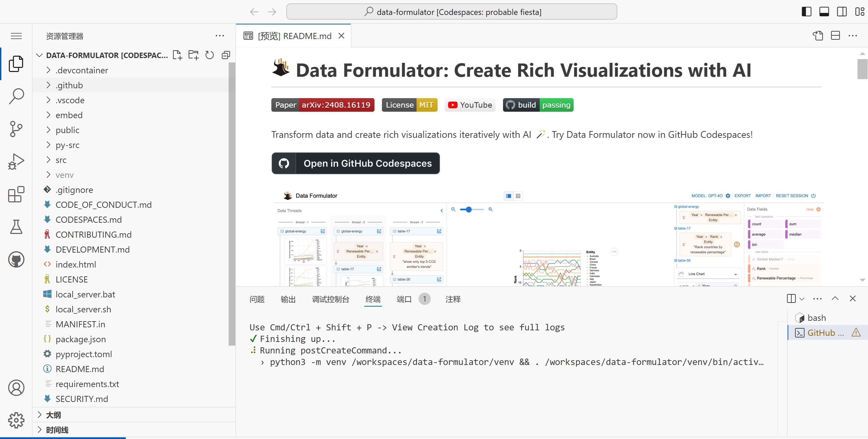Toggle primary sidebar visibility
Image resolution: width=868 pixels, height=439 pixels.
coord(807,12)
